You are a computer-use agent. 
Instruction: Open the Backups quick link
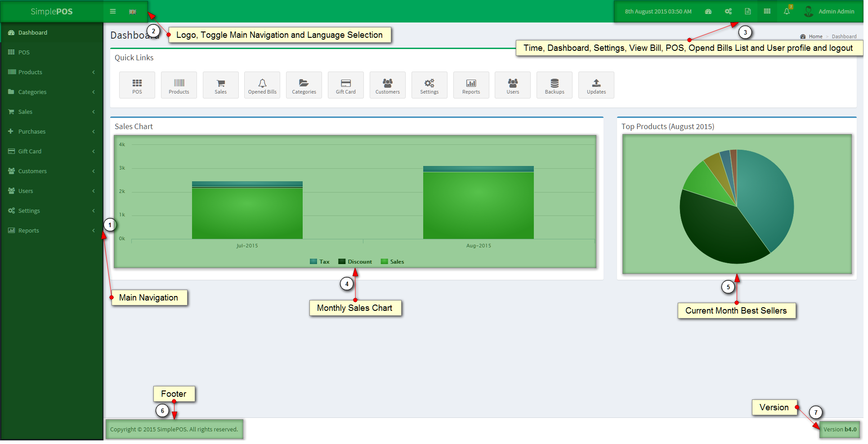point(555,85)
